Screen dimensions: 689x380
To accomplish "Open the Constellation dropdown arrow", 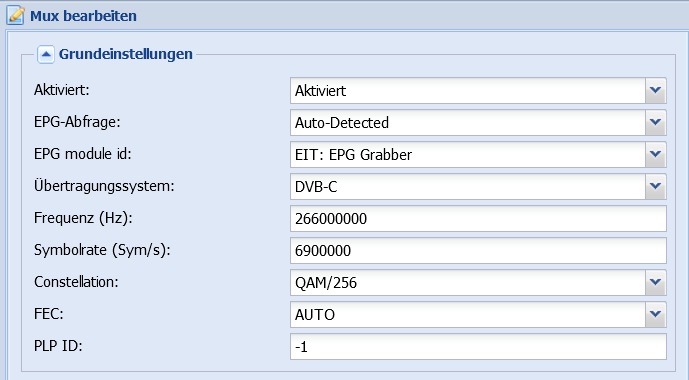I will tap(656, 282).
